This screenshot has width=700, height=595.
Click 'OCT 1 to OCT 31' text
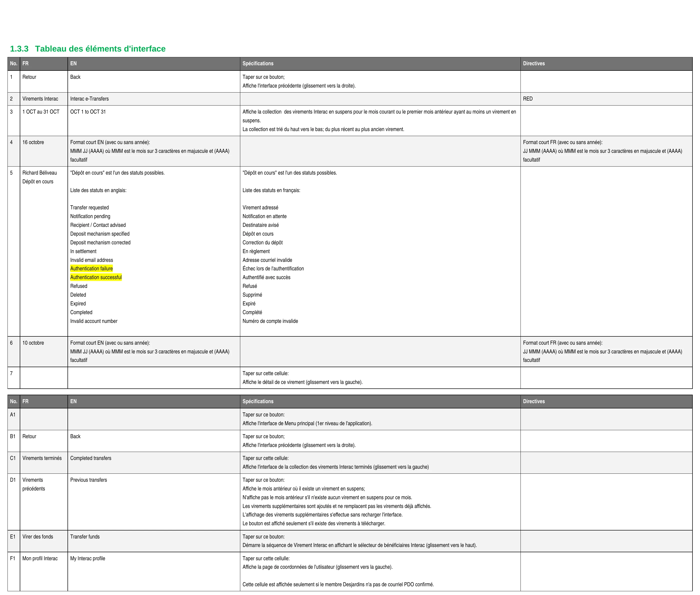pos(88,112)
